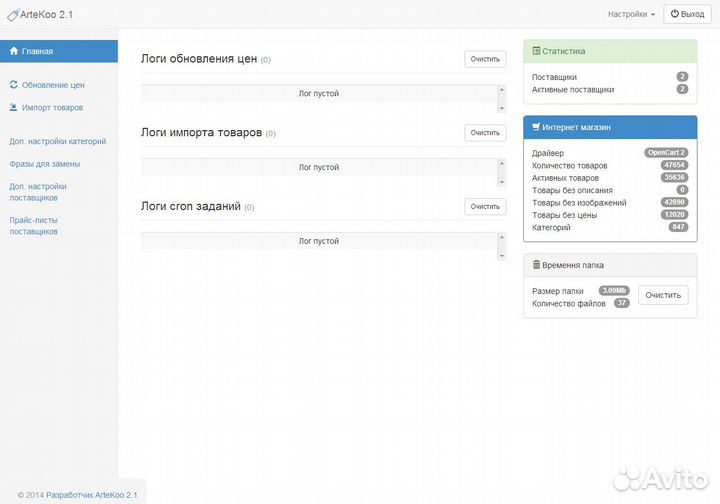This screenshot has height=504, width=720.
Task: Log out using the Выход button
Action: click(687, 14)
